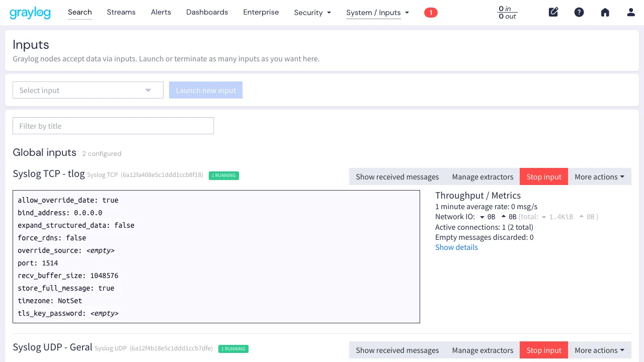Open the help question mark icon

(579, 12)
